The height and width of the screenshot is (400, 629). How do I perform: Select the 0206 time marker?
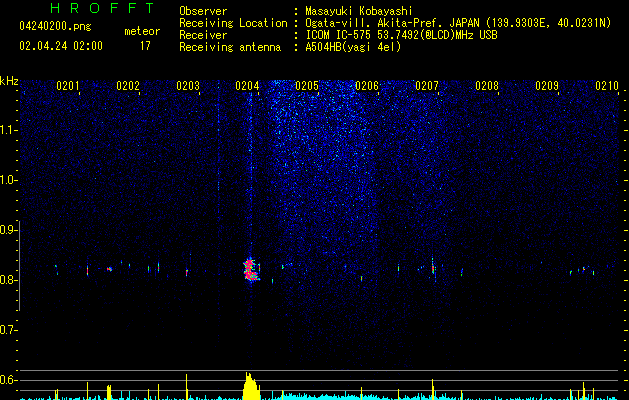pyautogui.click(x=367, y=86)
